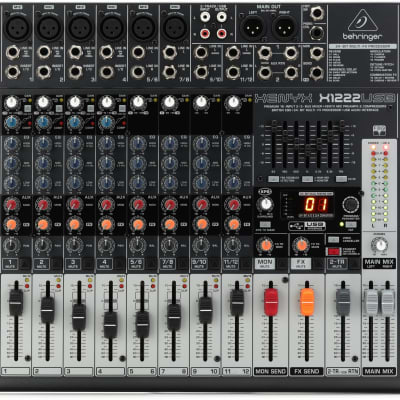
Task: Click the red 2-track output RCA jack
Action: (222, 33)
